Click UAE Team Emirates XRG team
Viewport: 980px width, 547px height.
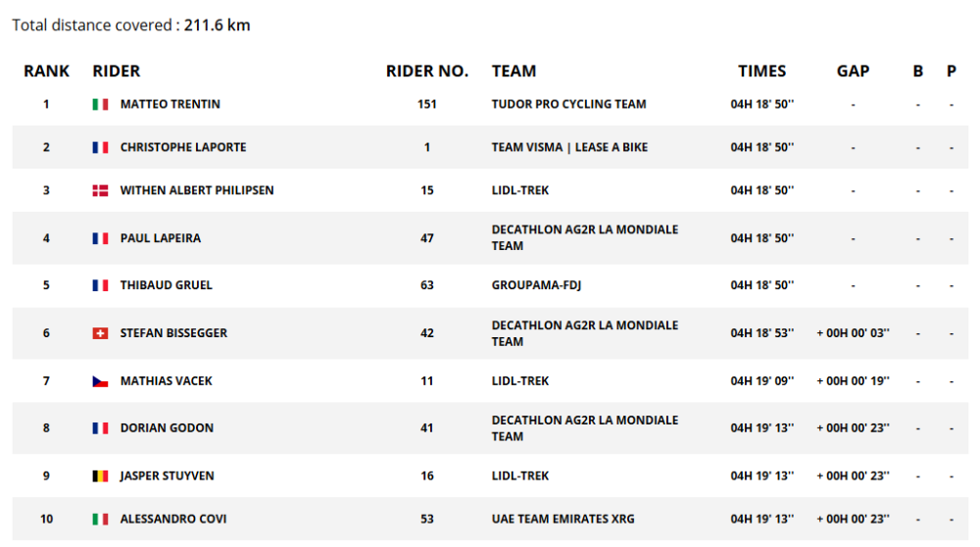[x=563, y=519]
